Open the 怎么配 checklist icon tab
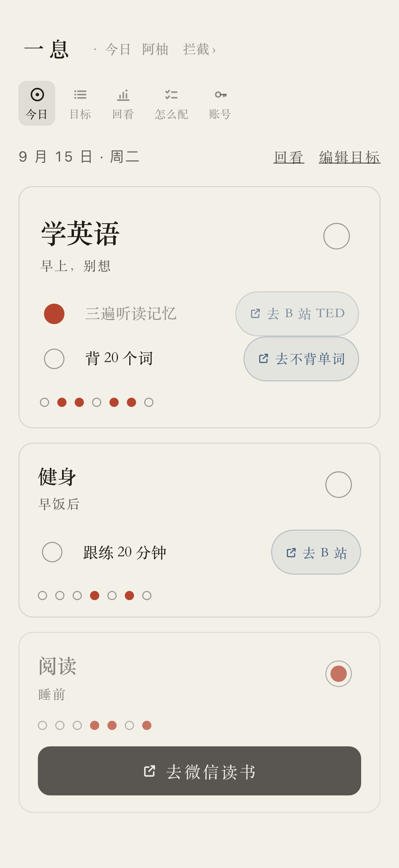The width and height of the screenshot is (399, 868). click(171, 103)
